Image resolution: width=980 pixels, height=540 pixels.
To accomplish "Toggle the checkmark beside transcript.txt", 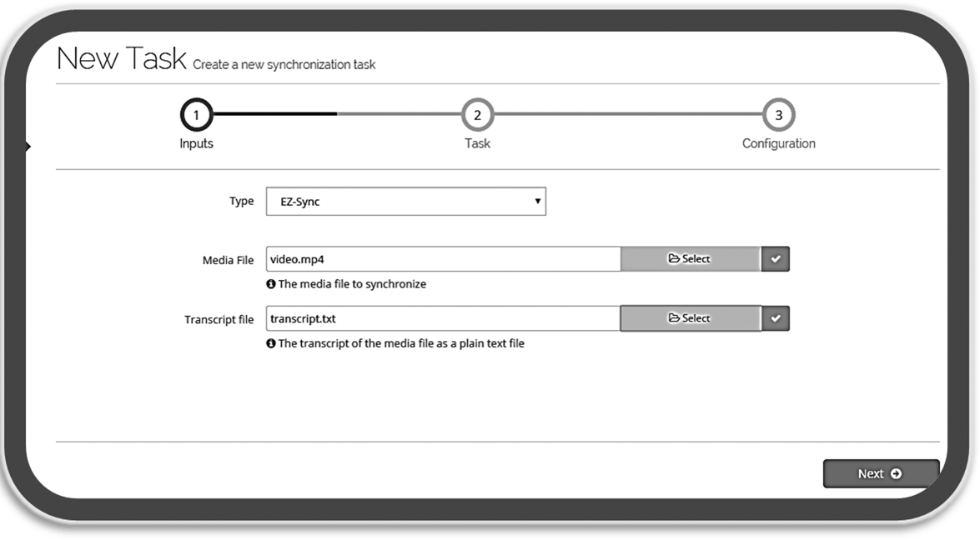I will (776, 318).
